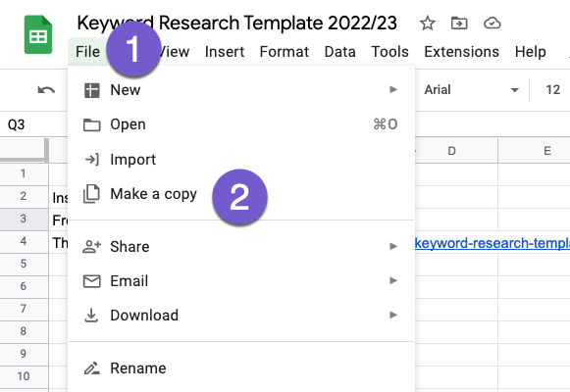Click the Open folder icon in menu
The image size is (570, 392).
coord(91,124)
